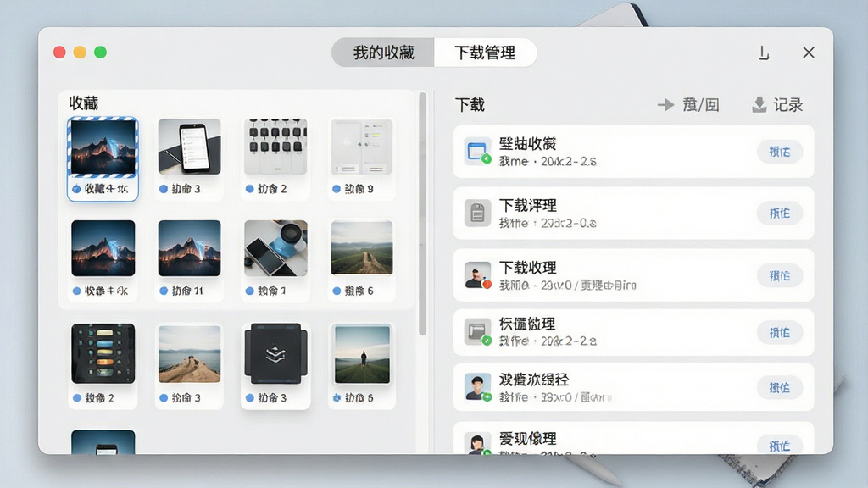Toggle the blue dot under the smartphone thumbnail

(164, 189)
